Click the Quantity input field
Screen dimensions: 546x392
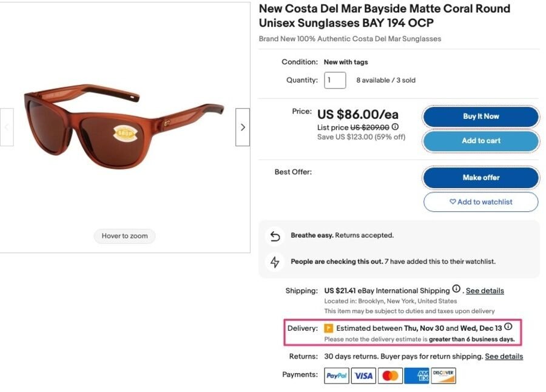335,79
